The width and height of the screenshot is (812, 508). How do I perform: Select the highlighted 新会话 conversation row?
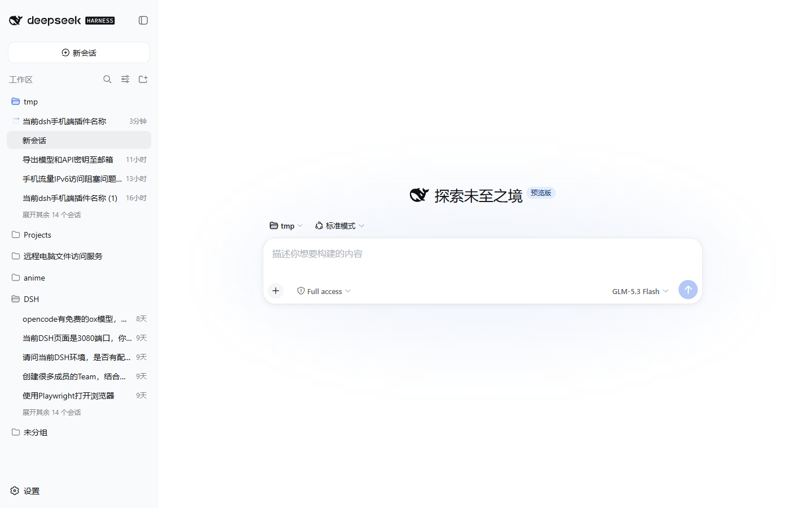tap(79, 141)
